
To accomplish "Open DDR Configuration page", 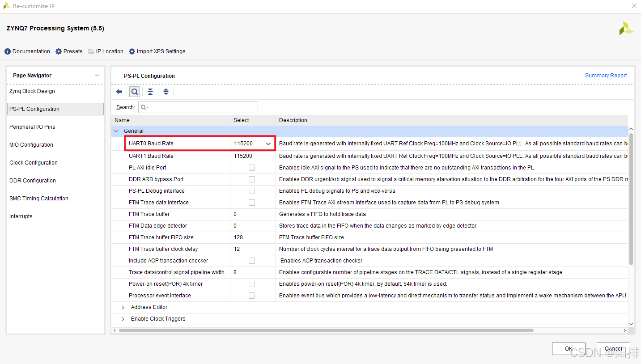I will [33, 181].
